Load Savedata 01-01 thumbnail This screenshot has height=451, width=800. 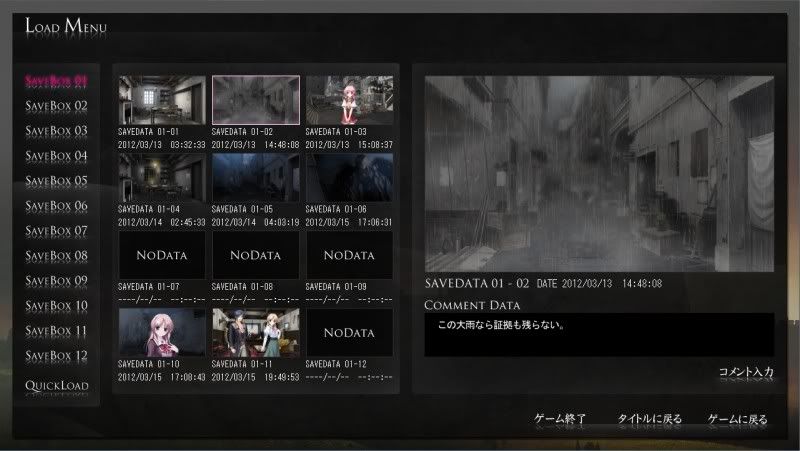click(x=162, y=100)
